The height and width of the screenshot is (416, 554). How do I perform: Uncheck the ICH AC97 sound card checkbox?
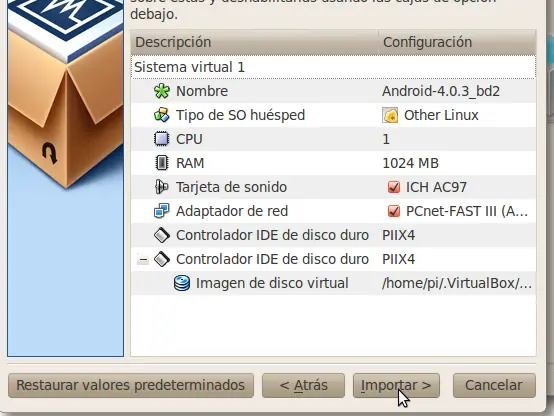click(394, 187)
